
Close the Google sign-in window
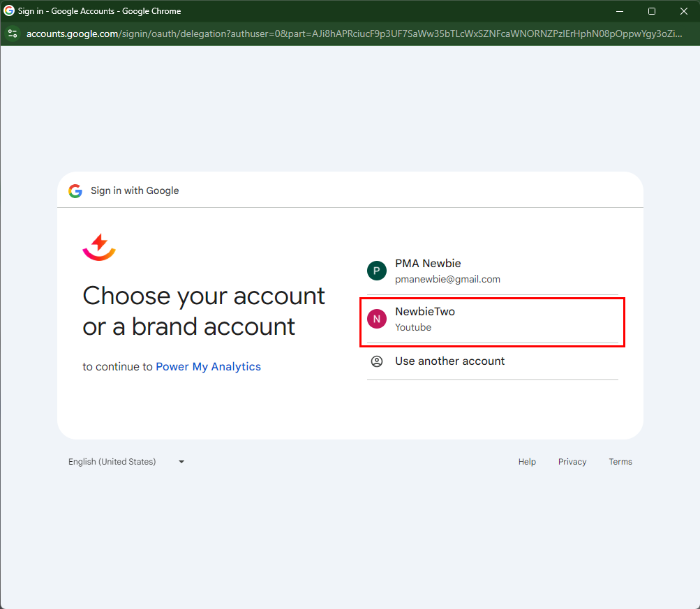click(x=684, y=11)
